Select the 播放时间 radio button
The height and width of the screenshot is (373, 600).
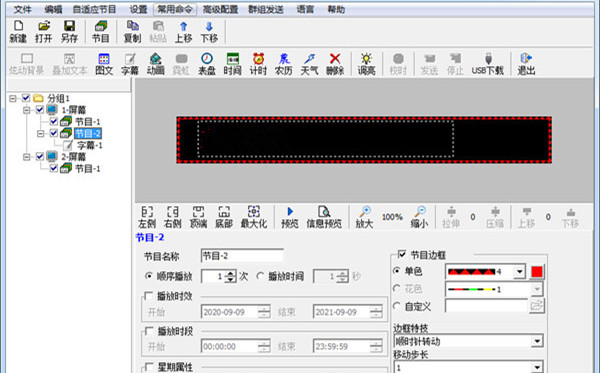(x=260, y=276)
